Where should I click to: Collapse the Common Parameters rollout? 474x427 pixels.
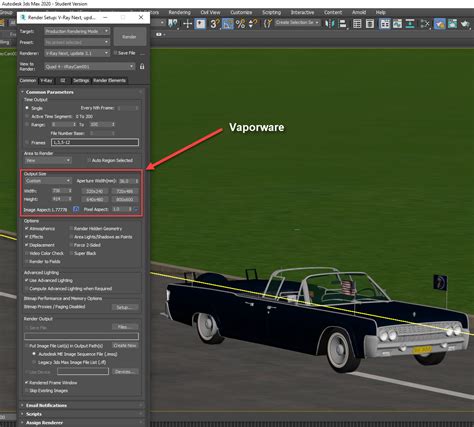coord(82,92)
